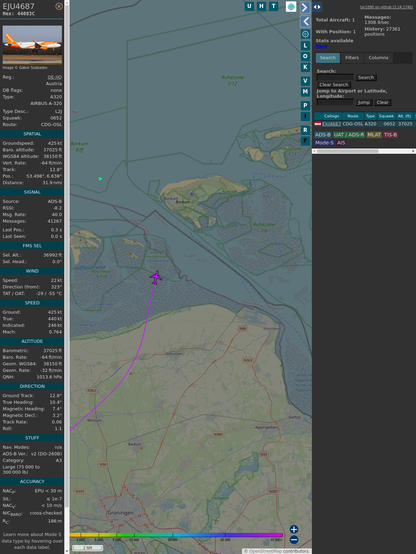Open the EJU4687 callsign link in table
416x554 pixels.
(332, 124)
